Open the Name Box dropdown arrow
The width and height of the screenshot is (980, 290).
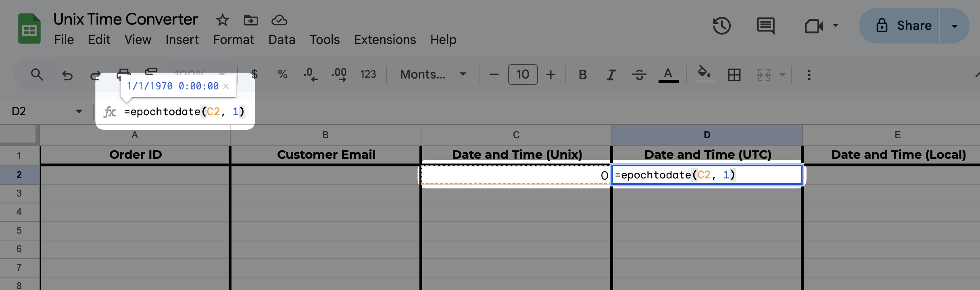pos(79,111)
